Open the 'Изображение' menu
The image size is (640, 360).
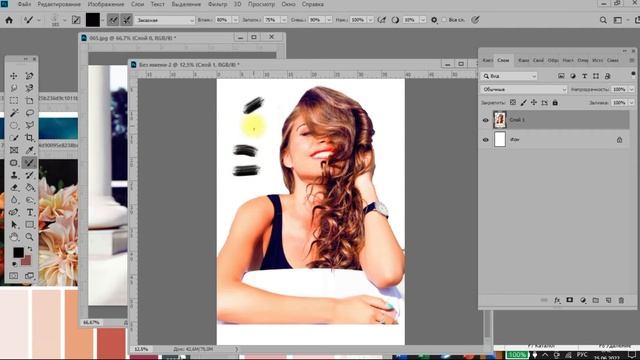click(106, 4)
